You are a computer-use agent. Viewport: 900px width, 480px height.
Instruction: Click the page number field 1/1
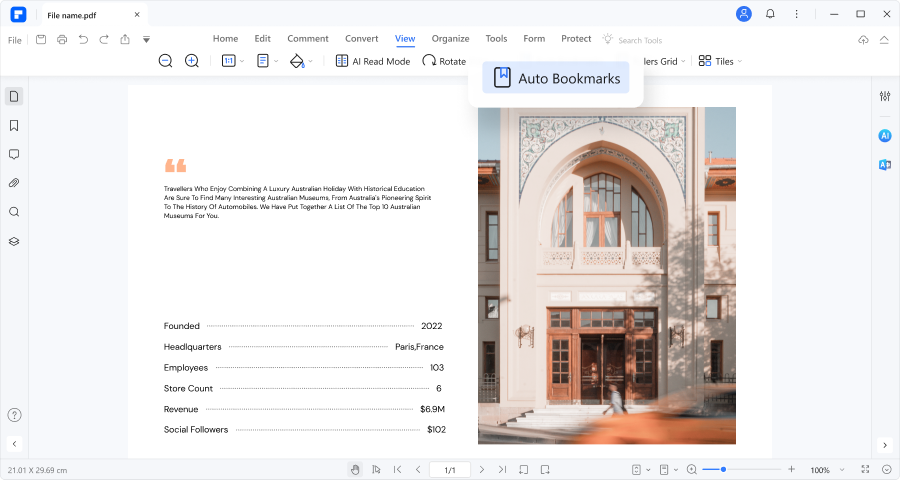(x=450, y=470)
